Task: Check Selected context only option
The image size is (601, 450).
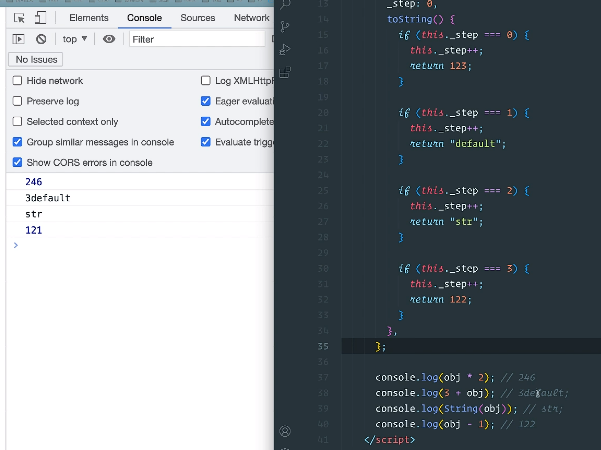Action: pyautogui.click(x=17, y=122)
